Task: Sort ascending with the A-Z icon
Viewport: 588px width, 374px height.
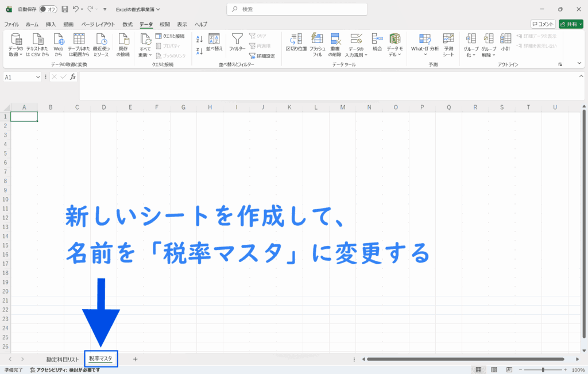Action: tap(200, 39)
